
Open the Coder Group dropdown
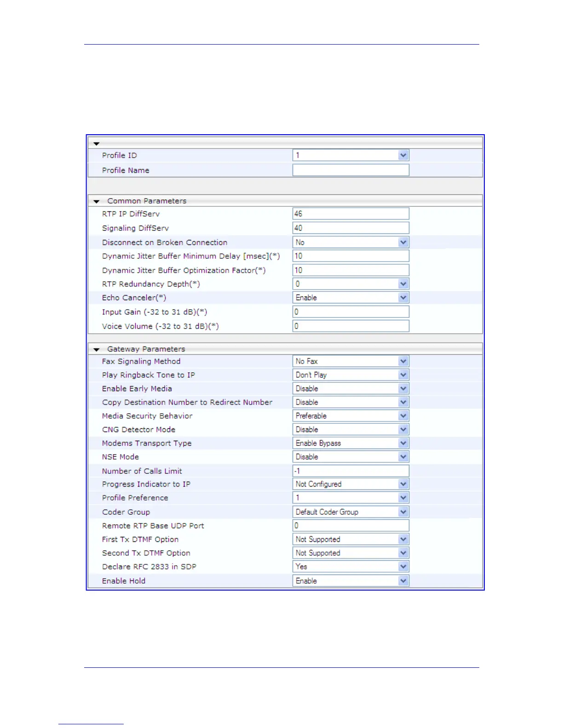point(350,512)
